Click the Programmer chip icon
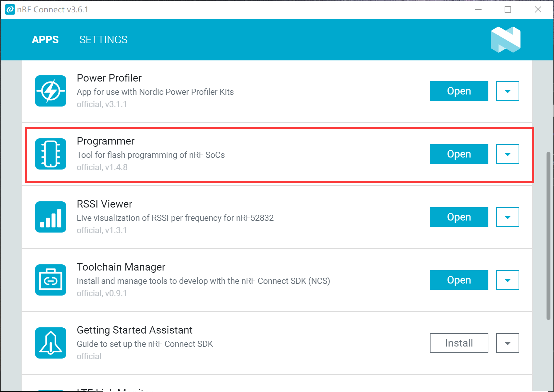 [x=51, y=154]
